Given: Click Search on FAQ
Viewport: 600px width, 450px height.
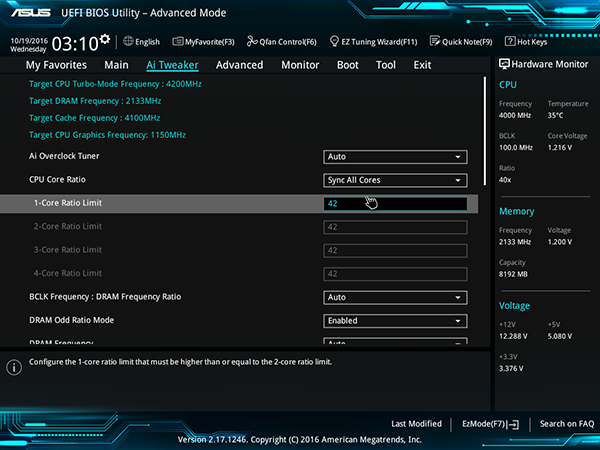Looking at the screenshot, I should [x=567, y=424].
